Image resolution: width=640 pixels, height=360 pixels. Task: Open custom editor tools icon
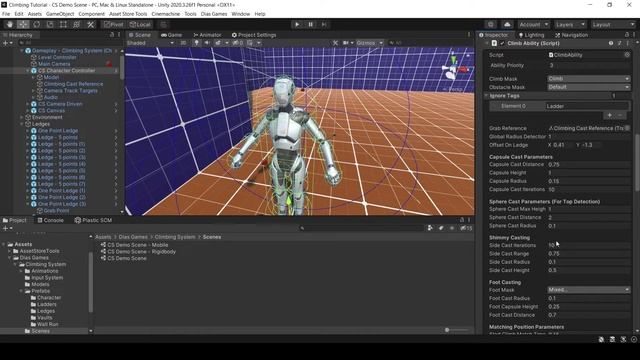[91, 24]
